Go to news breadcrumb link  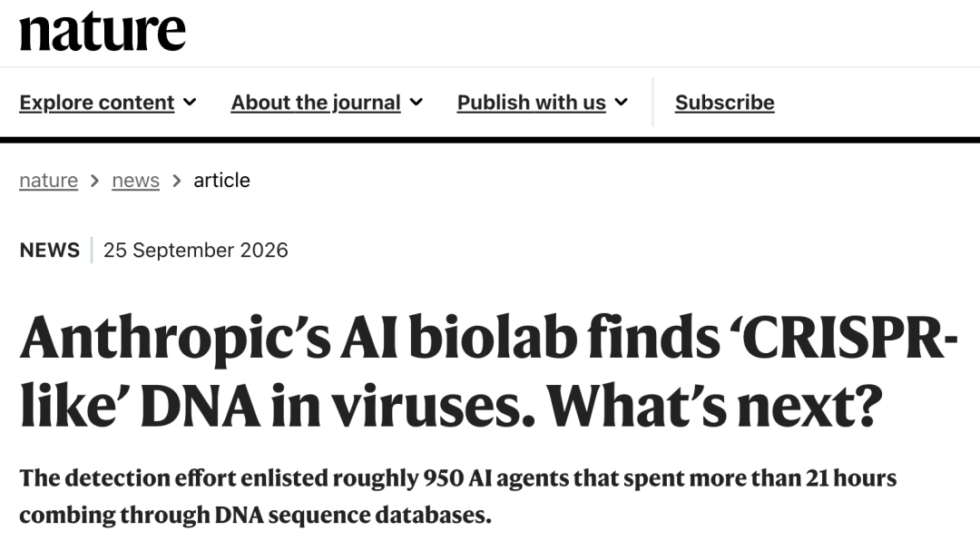pyautogui.click(x=135, y=180)
